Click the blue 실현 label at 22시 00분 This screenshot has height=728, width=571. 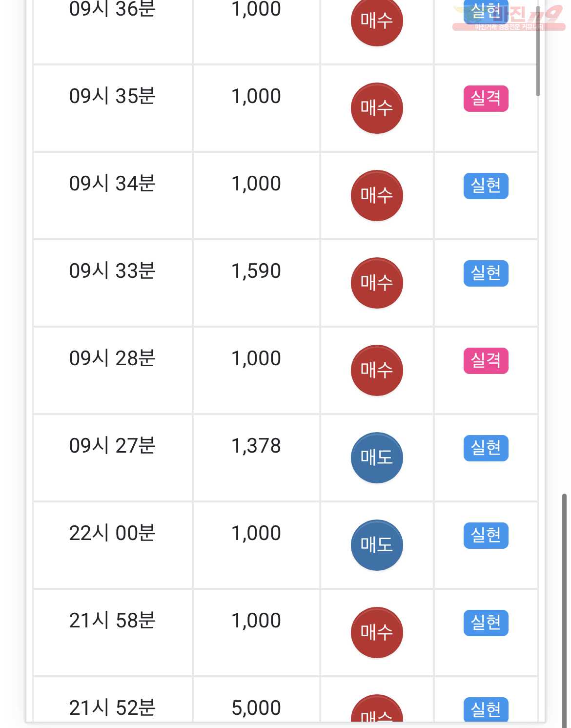coord(486,536)
